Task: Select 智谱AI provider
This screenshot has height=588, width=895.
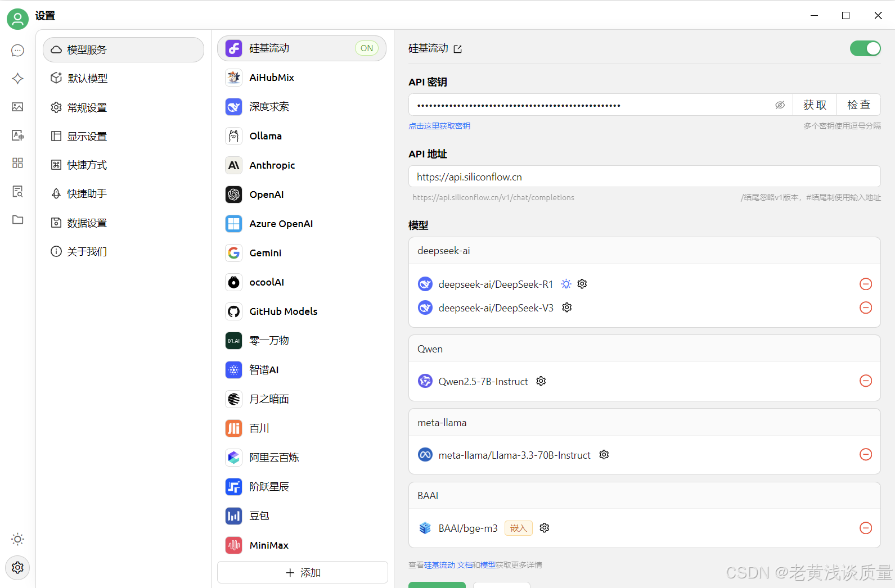Action: (302, 370)
